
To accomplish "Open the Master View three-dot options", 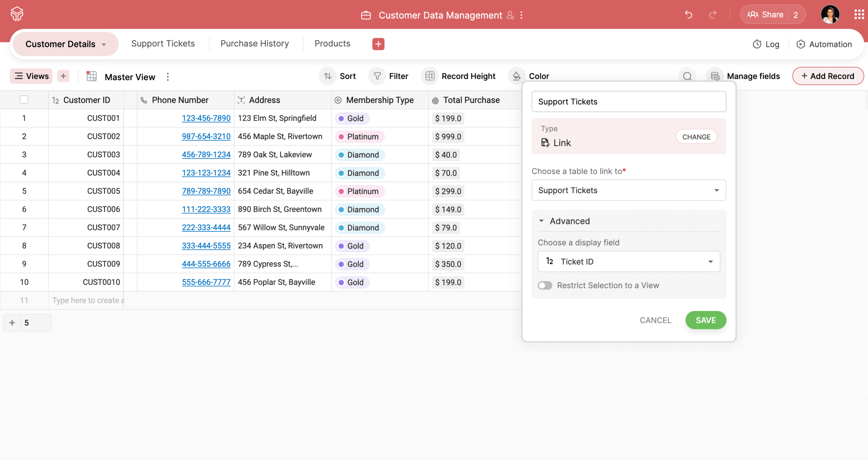I will coord(168,77).
